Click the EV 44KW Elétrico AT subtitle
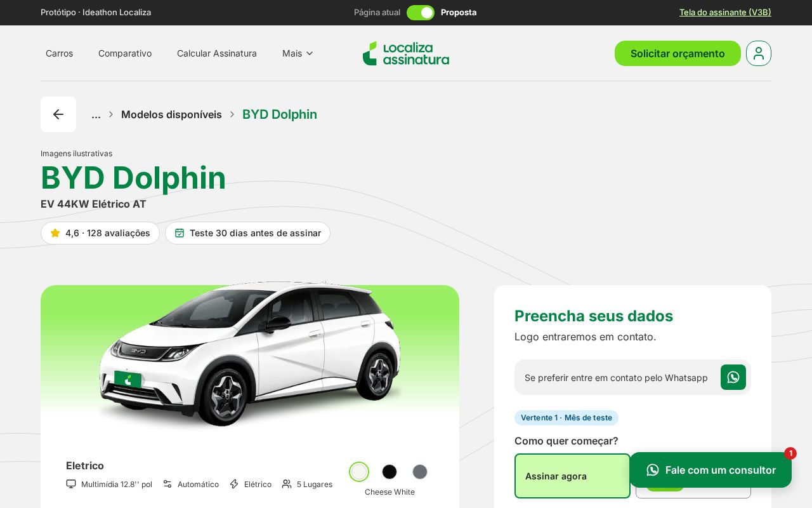This screenshot has width=812, height=508. coord(93,204)
